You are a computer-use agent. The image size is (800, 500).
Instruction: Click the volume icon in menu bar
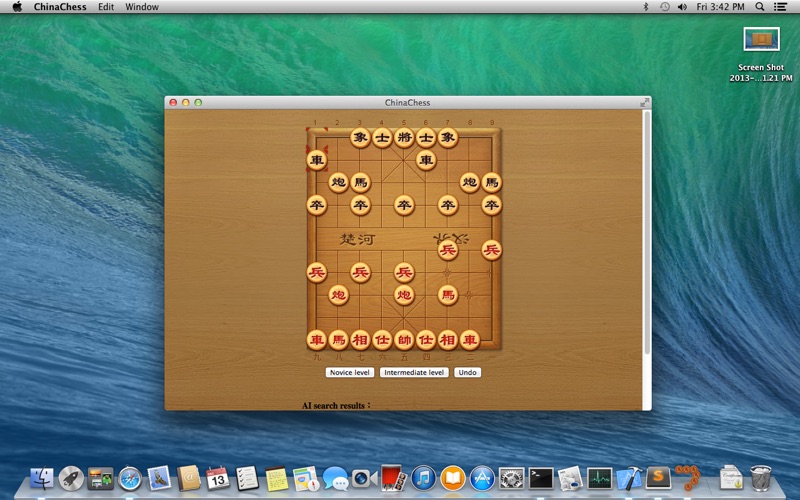682,7
